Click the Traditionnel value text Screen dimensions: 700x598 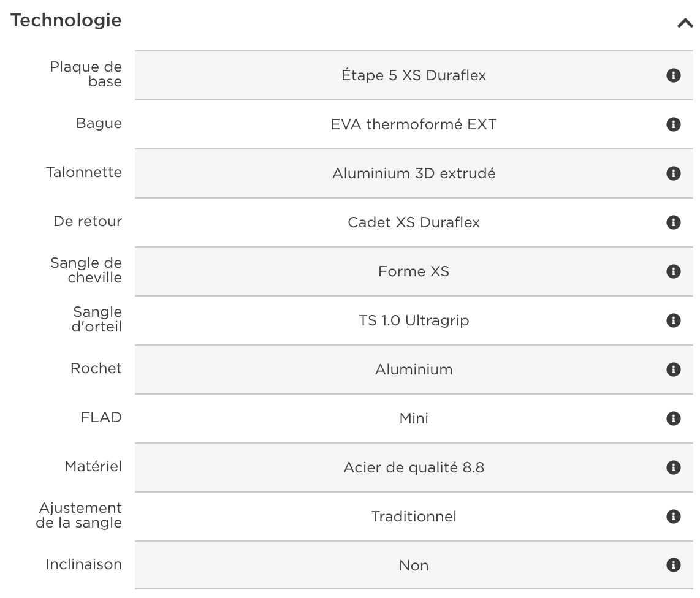point(414,517)
